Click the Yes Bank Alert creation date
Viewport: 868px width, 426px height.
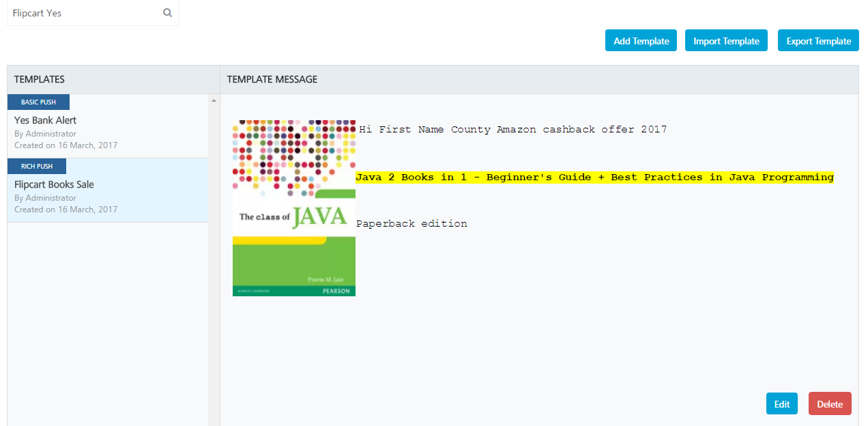coord(66,145)
